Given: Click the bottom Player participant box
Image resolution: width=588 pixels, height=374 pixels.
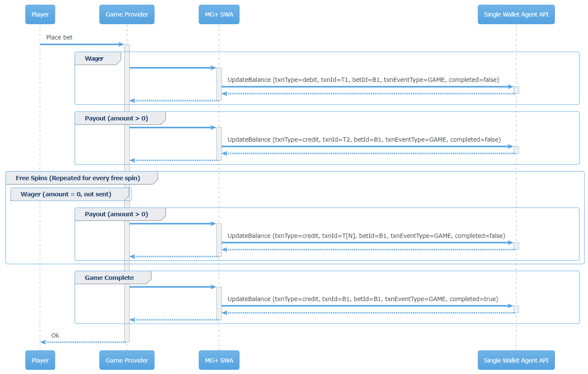Looking at the screenshot, I should 40,360.
